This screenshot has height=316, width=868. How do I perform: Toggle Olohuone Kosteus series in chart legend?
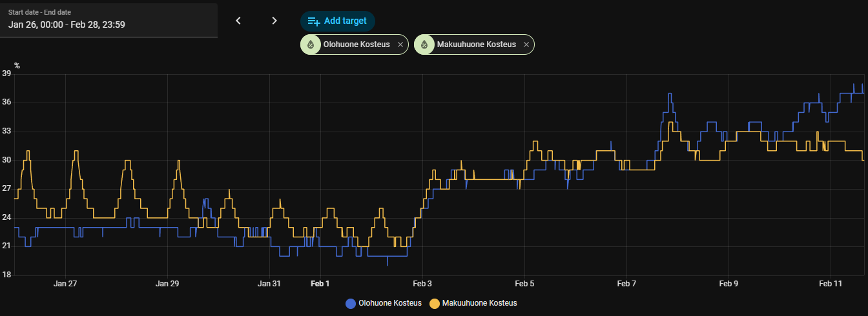pyautogui.click(x=389, y=303)
